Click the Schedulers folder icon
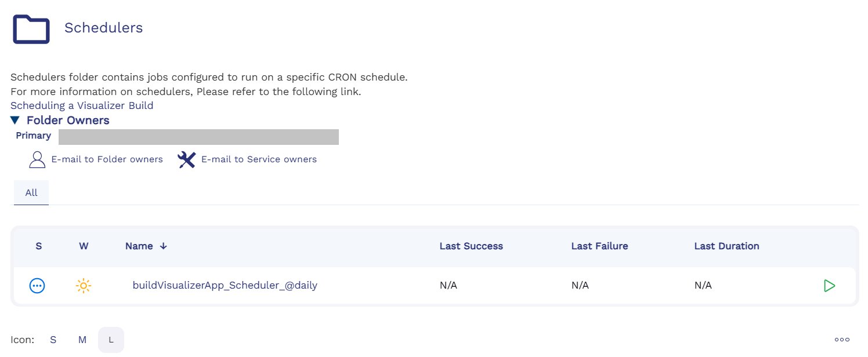The image size is (868, 357). click(31, 29)
